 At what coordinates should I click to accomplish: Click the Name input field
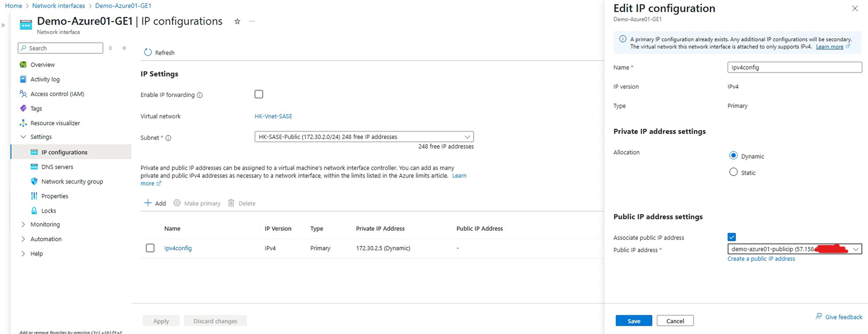coord(794,67)
